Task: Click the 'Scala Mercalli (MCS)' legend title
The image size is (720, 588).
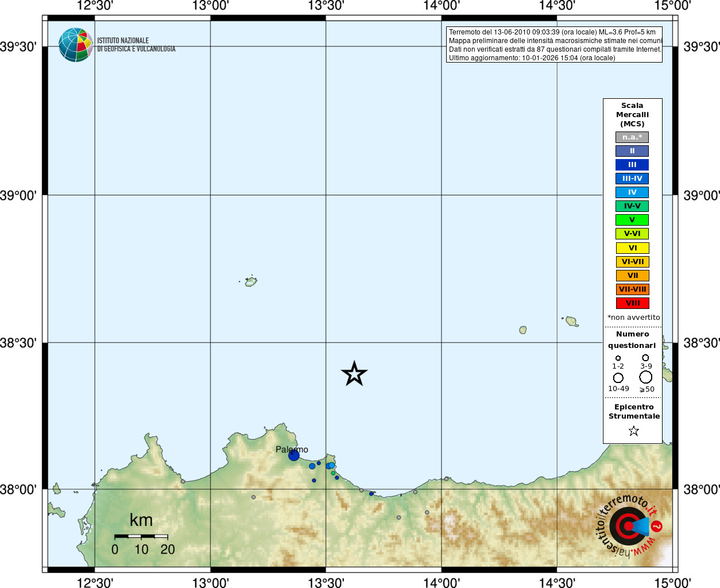Action: (632, 115)
